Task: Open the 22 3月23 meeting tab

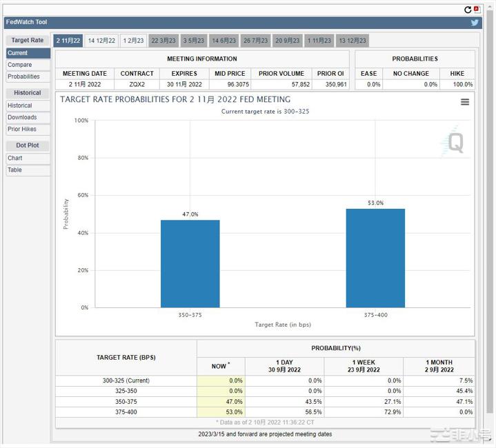Action: (x=163, y=41)
